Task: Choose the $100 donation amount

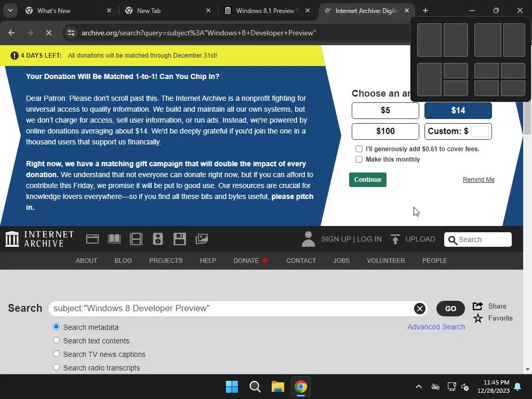Action: (x=385, y=131)
